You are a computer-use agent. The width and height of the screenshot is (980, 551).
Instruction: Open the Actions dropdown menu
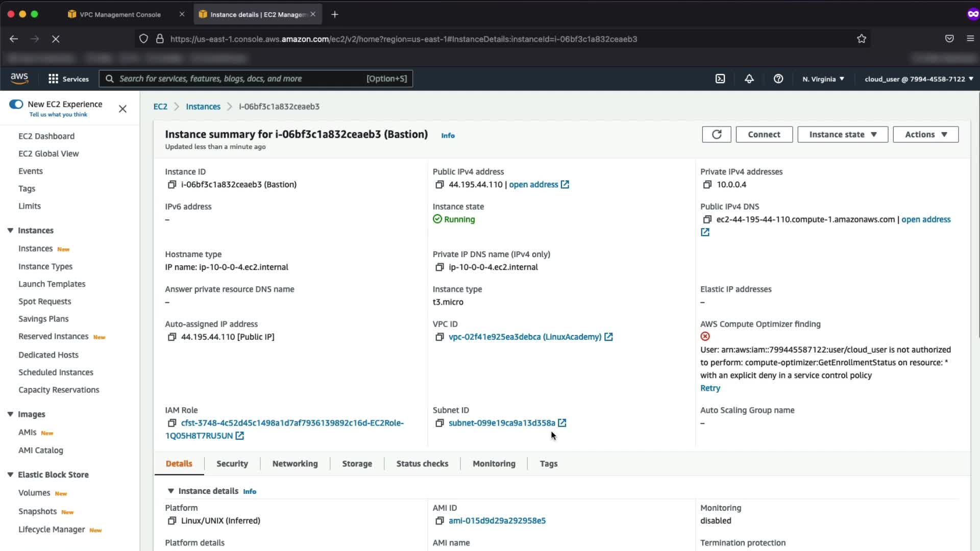tap(925, 135)
